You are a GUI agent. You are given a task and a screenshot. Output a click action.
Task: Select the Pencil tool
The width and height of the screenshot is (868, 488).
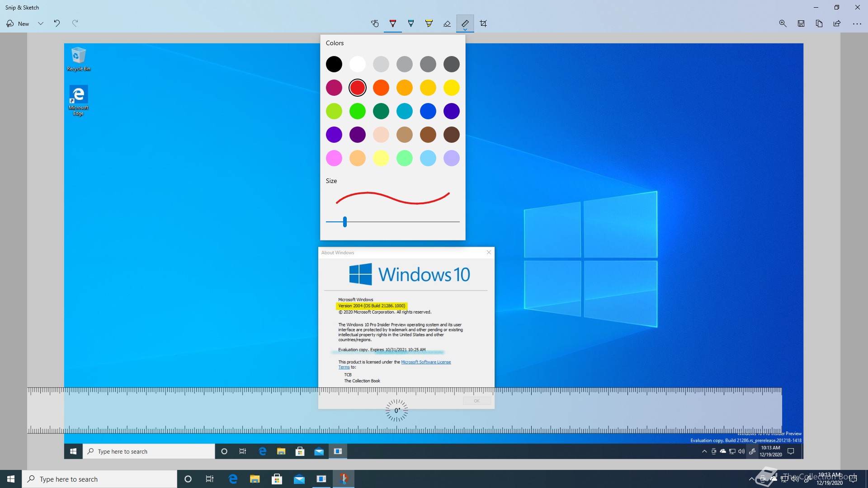click(411, 23)
